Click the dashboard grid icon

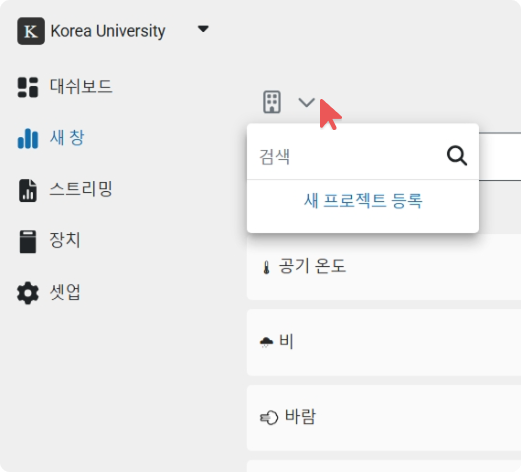pyautogui.click(x=28, y=87)
